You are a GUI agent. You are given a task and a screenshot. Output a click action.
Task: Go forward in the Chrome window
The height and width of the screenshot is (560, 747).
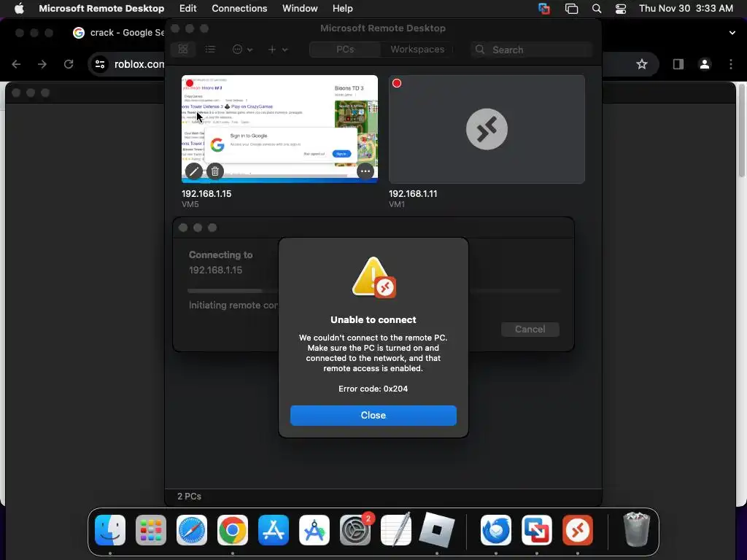(x=42, y=64)
